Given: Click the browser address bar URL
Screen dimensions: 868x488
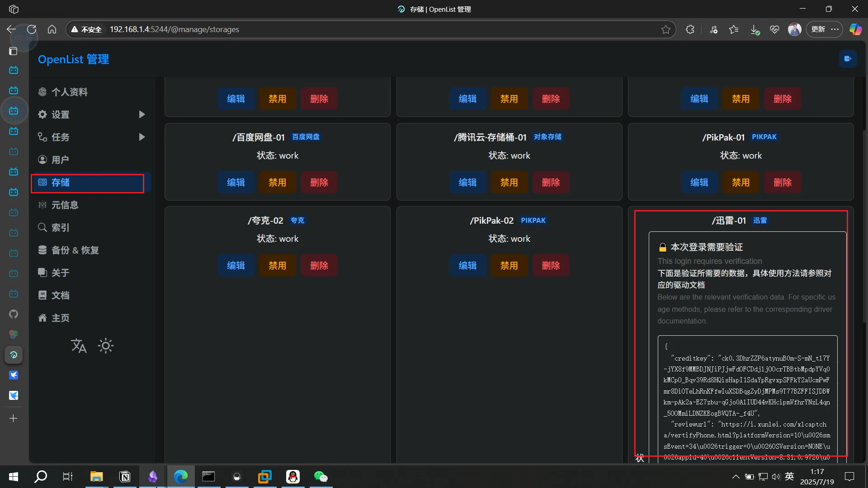Looking at the screenshot, I should 174,29.
